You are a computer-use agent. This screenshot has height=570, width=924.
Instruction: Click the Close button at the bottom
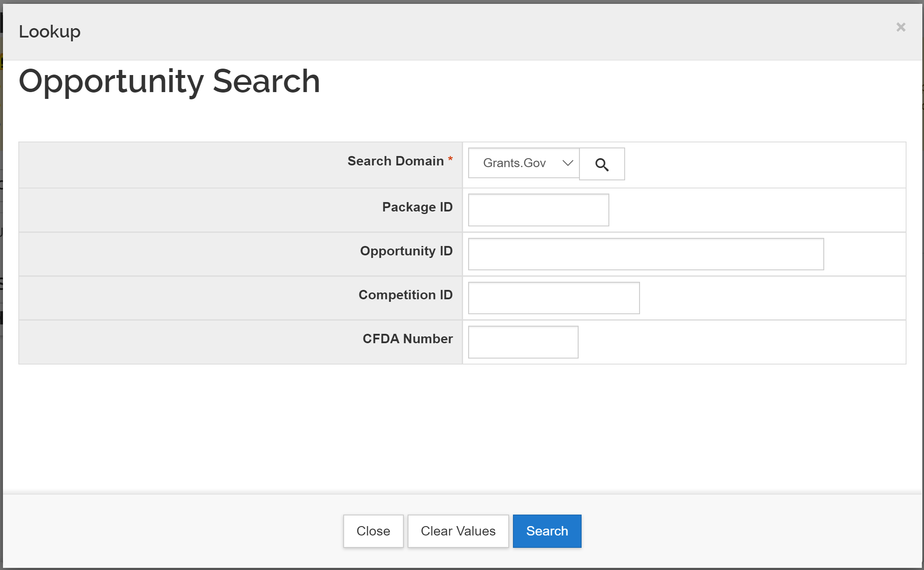373,531
